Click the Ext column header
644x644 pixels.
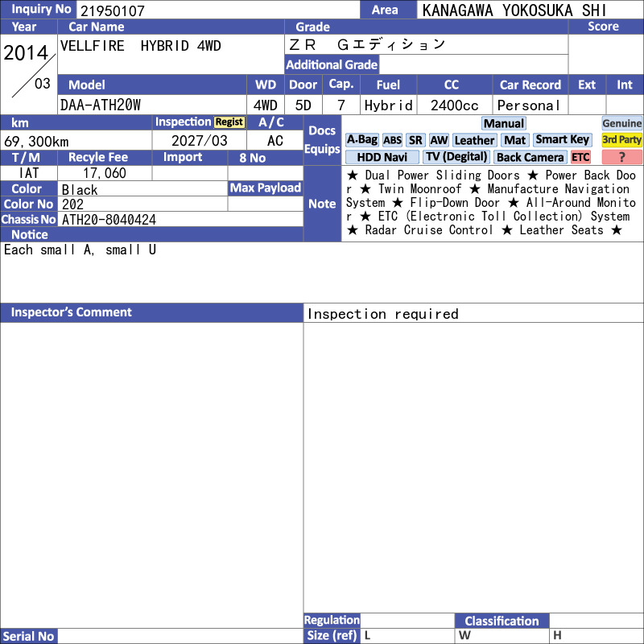[587, 85]
